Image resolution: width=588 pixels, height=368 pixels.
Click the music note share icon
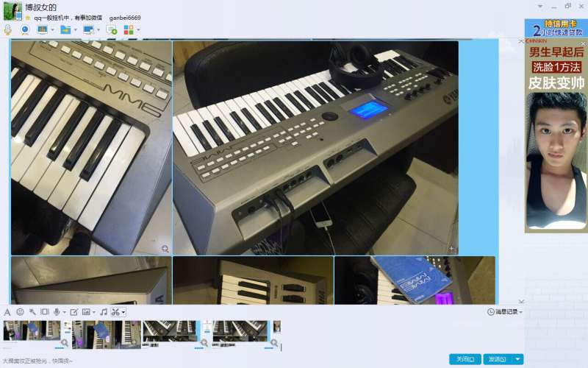104,312
